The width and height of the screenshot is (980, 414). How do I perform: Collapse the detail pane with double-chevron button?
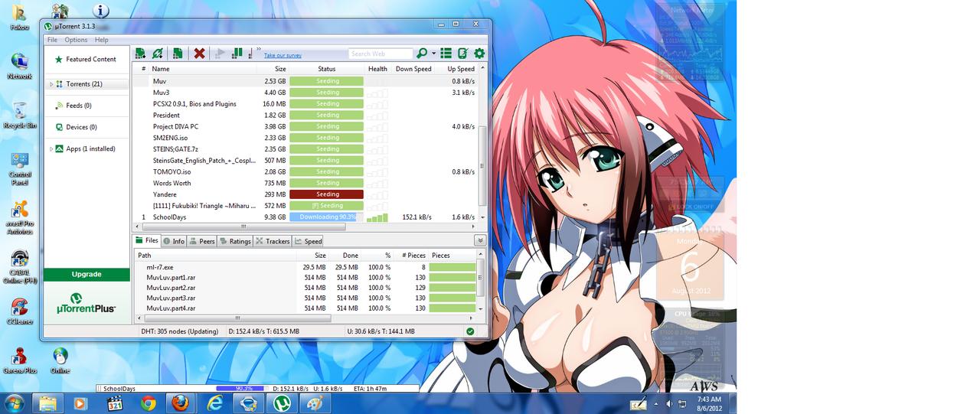tap(479, 240)
